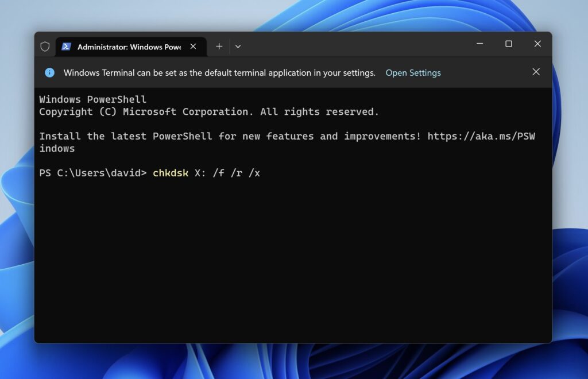Open a new tab with the plus button
The height and width of the screenshot is (379, 588).
pos(219,47)
